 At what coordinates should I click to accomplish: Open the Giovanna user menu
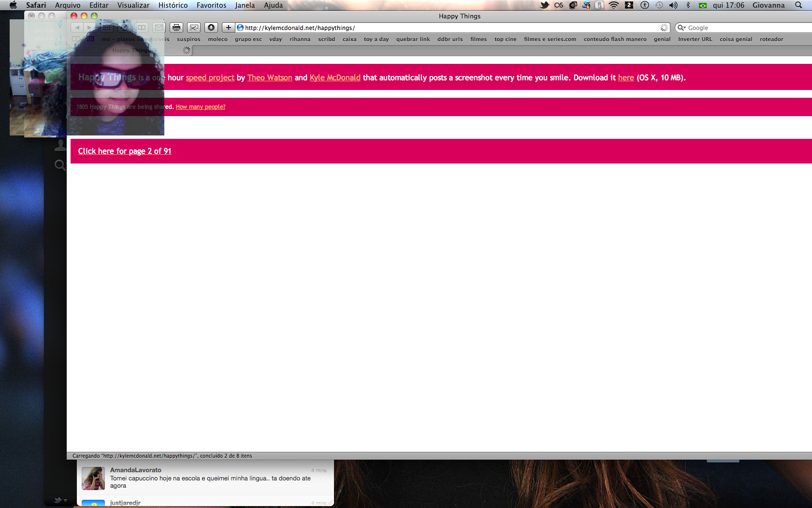click(768, 5)
